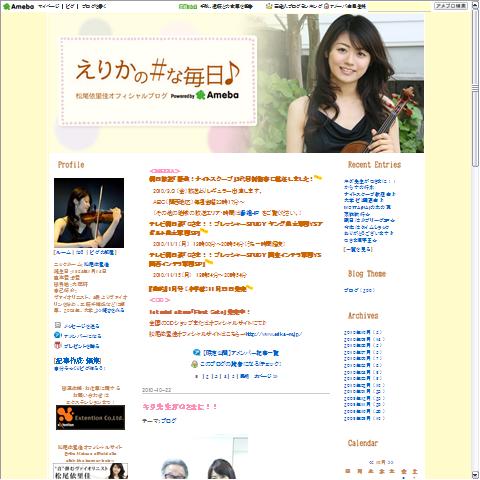Viewport: 480px width, 480px height.
Task: Click the blue Amember icon in the Profile sidebar
Action: (x=58, y=335)
